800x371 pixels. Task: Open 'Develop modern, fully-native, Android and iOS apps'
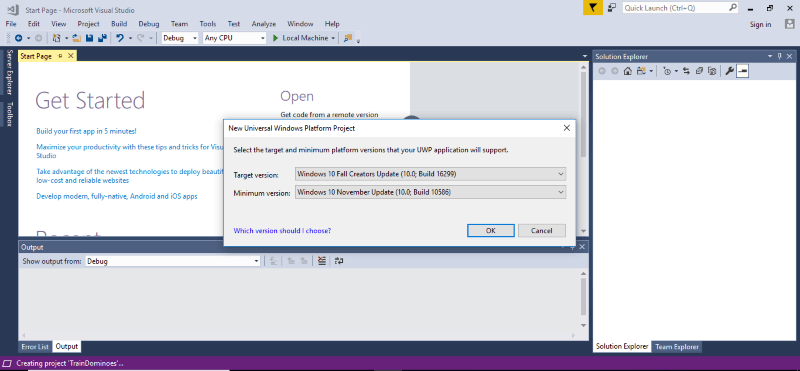(117, 196)
